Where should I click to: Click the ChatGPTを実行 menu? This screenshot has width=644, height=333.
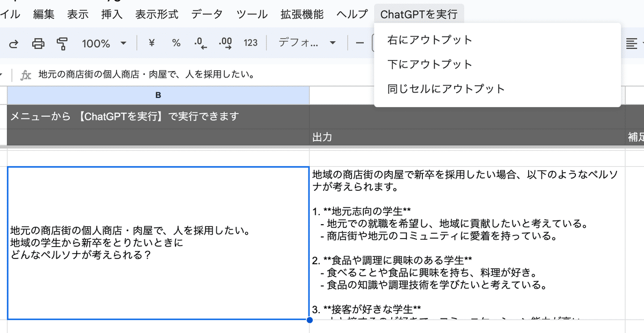[x=419, y=14]
